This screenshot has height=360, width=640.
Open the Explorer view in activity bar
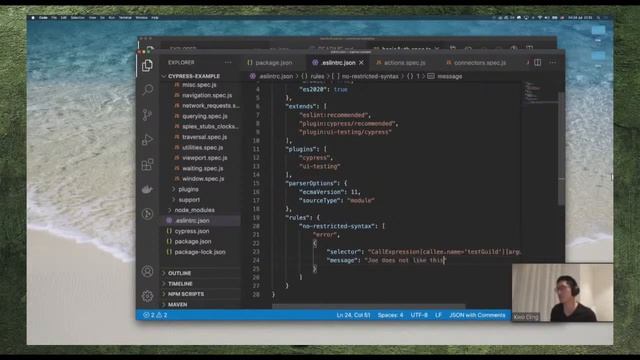point(147,65)
